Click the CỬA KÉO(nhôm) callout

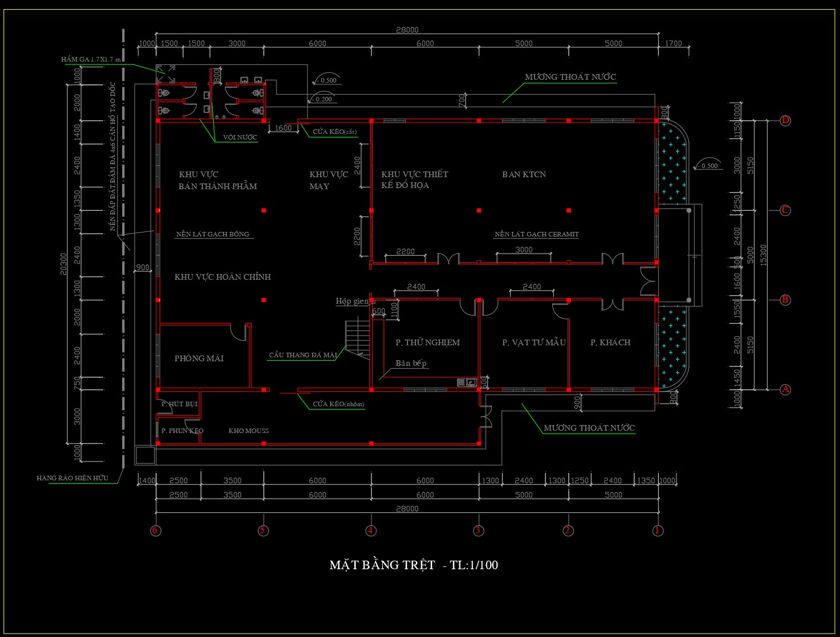(x=338, y=404)
